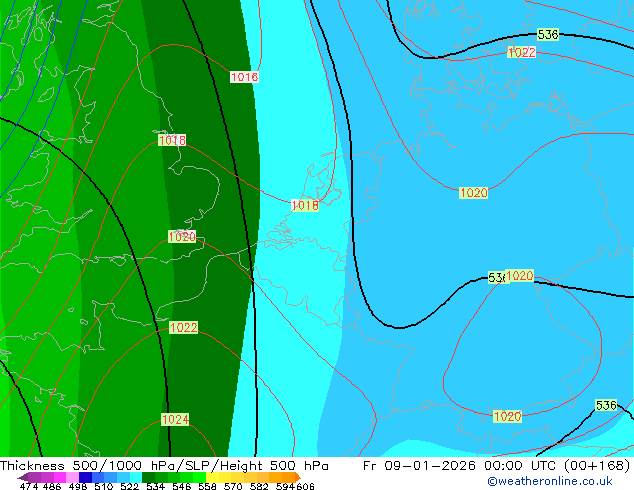The image size is (634, 490).
Task: Click the 1022 isobar label over the English Channel
Action: click(x=184, y=327)
